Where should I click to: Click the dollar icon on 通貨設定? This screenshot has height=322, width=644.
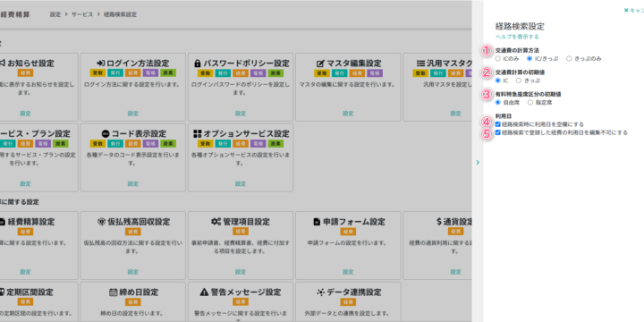(x=439, y=222)
